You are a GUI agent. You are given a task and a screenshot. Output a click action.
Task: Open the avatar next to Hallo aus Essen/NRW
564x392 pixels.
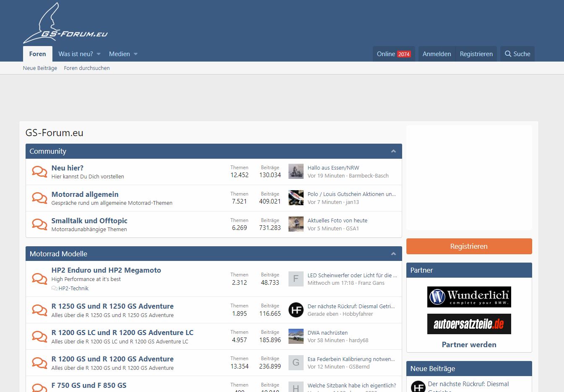(x=296, y=172)
